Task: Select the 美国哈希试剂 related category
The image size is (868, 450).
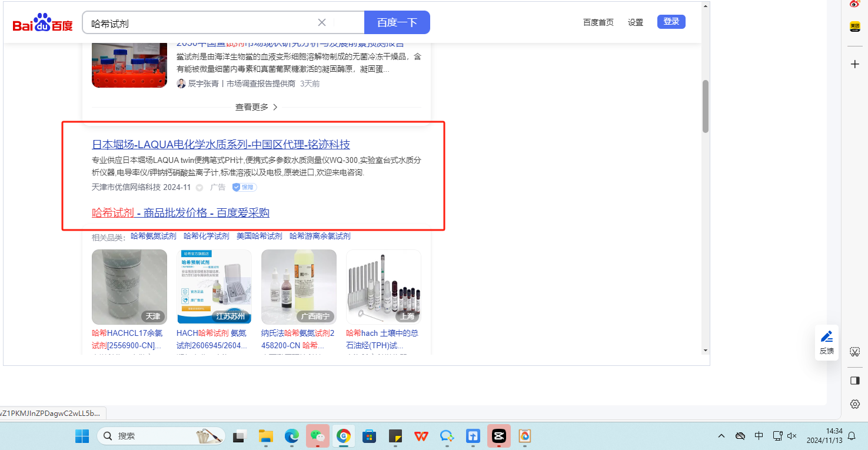Action: tap(260, 236)
